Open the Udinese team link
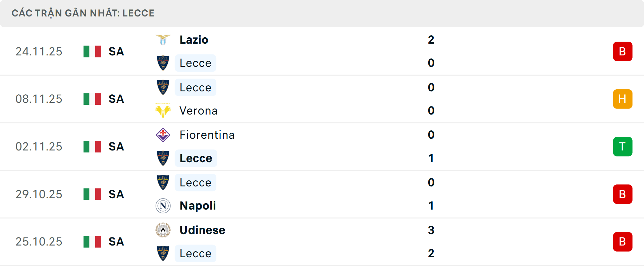Screen dimensions: 644x266 point(202,230)
